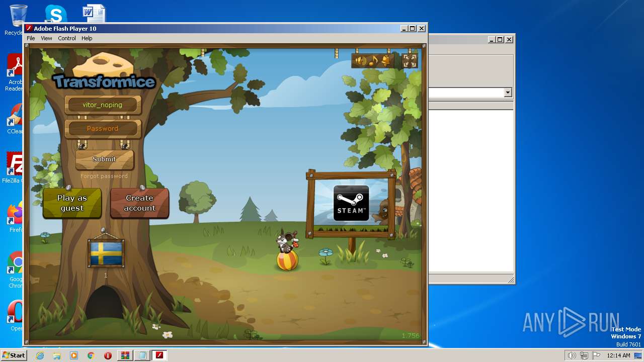Viewport: 644px width, 362px height.
Task: Click the username field 'vitor_noping'
Action: click(x=103, y=105)
